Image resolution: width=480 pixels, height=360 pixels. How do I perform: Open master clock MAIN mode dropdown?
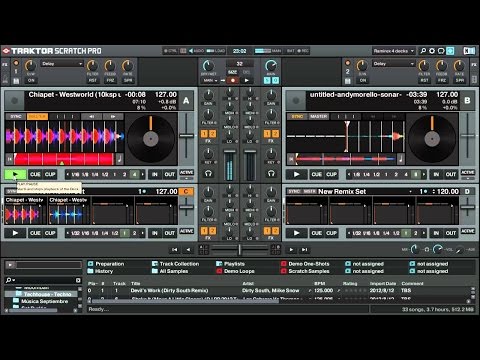click(210, 80)
